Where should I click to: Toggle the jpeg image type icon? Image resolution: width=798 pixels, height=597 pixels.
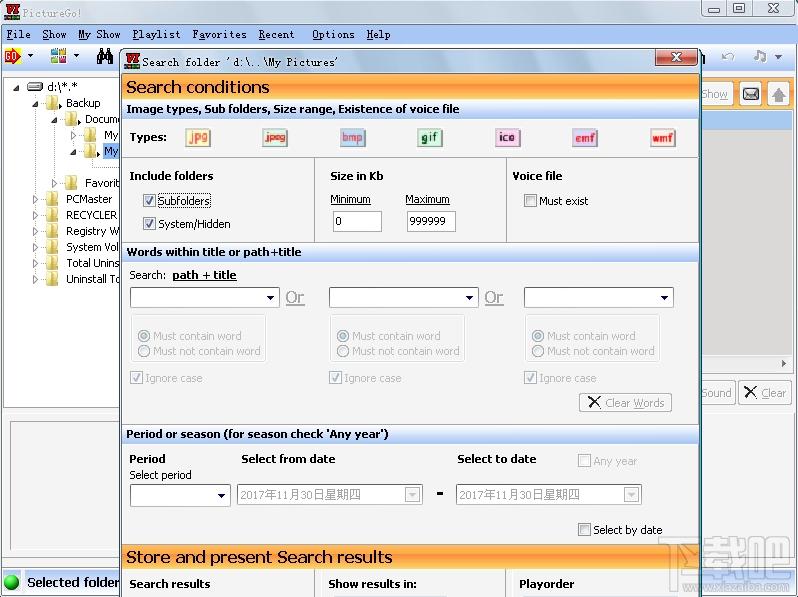(275, 137)
